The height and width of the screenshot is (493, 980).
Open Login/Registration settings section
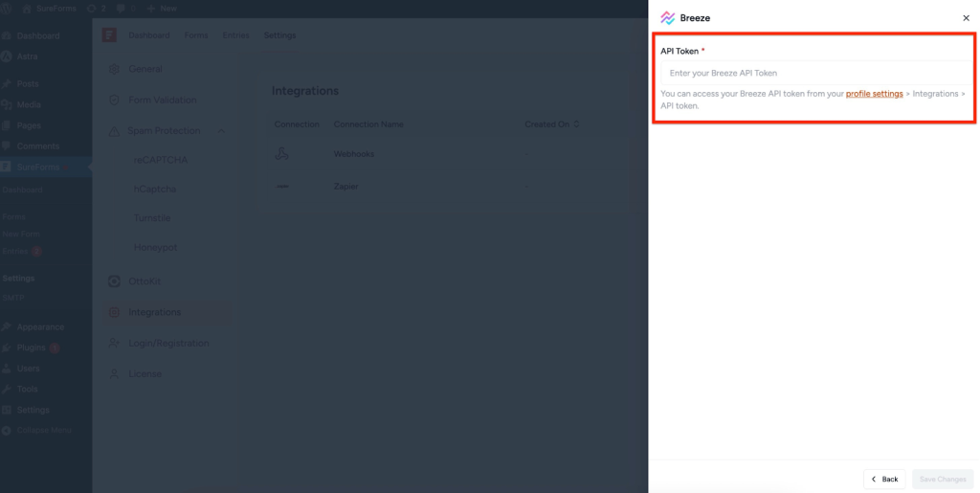pos(167,343)
